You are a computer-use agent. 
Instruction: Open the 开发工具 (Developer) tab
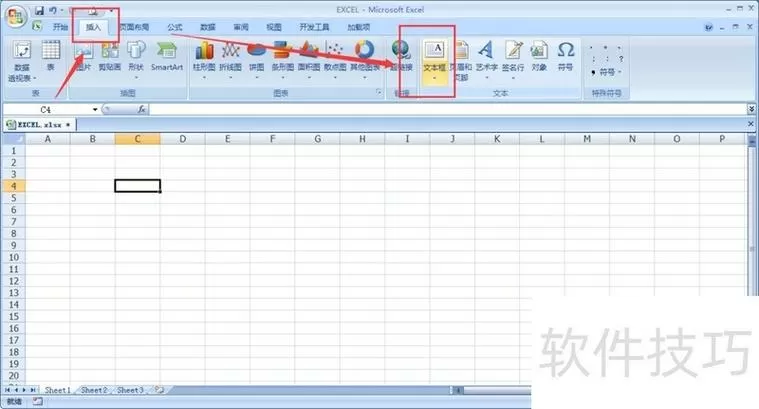[314, 27]
